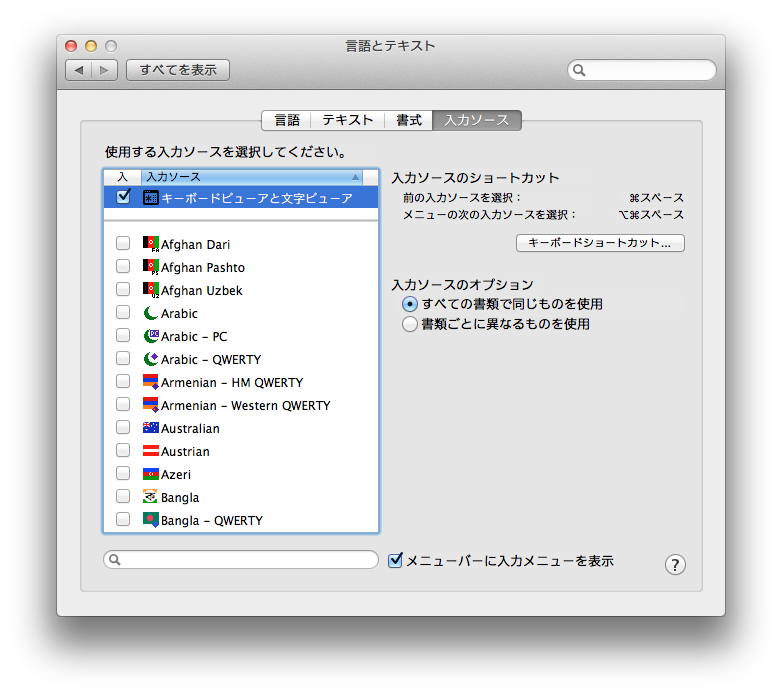Click the Armenian - HM QWERTY flag icon
The image size is (782, 695).
(x=151, y=382)
